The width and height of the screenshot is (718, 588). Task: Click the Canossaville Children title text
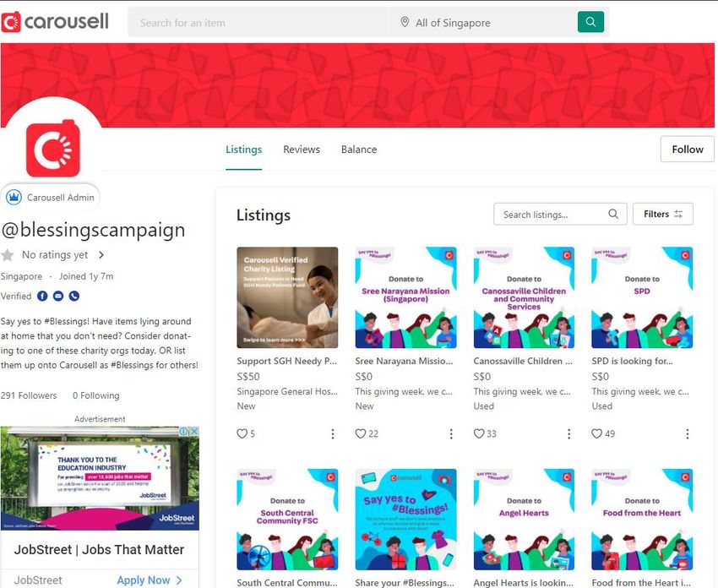click(x=523, y=361)
